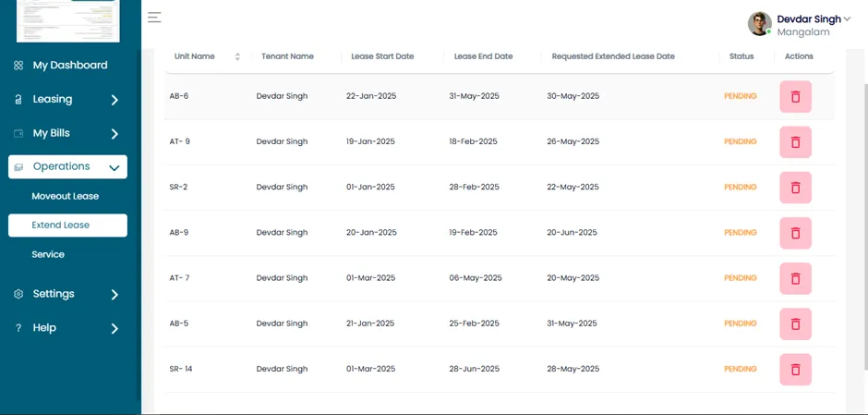Delete the AT- 9 extension request
This screenshot has width=868, height=415.
[795, 142]
